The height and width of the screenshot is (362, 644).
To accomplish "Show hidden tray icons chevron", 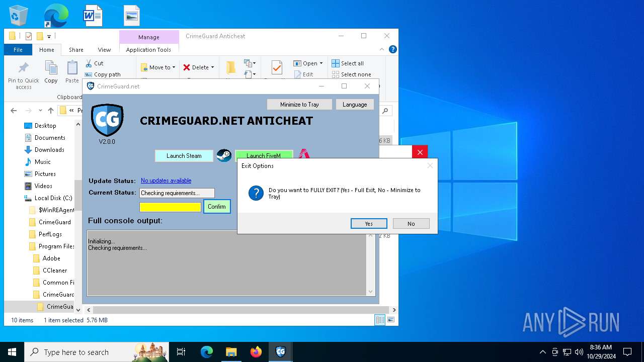I will (x=542, y=352).
